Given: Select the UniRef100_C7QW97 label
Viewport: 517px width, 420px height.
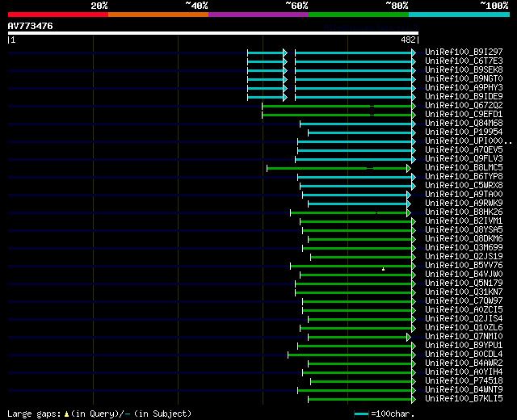Looking at the screenshot, I should (x=464, y=301).
